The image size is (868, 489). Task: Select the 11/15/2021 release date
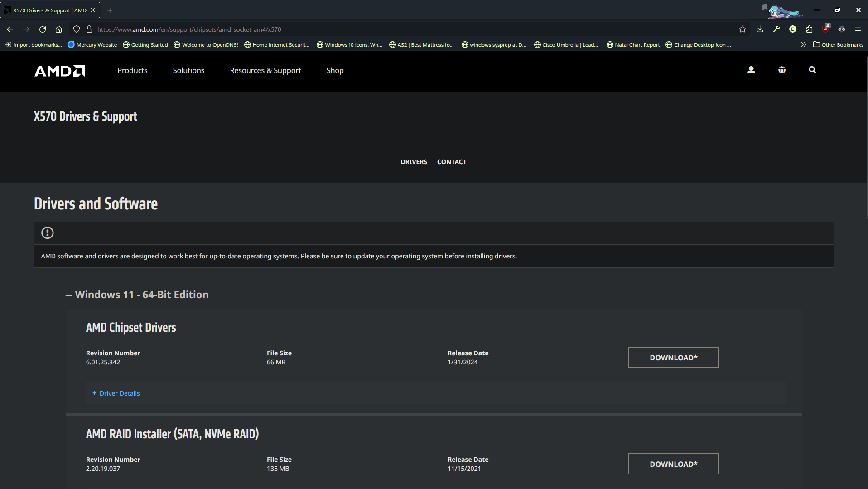click(464, 469)
